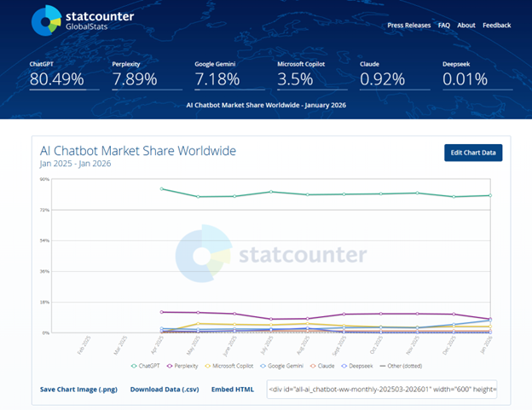Screen dimensions: 532x410
Task: Click the Embed HTML link
Action: (x=233, y=390)
